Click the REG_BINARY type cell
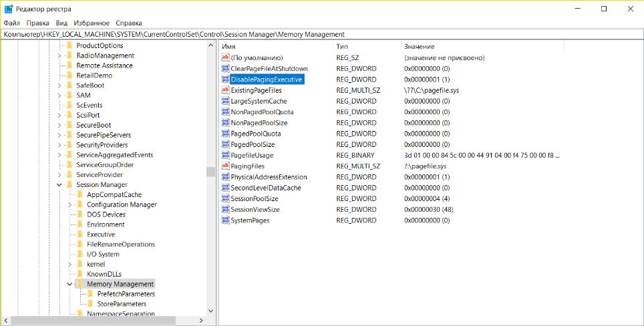The height and width of the screenshot is (326, 644). (x=355, y=155)
